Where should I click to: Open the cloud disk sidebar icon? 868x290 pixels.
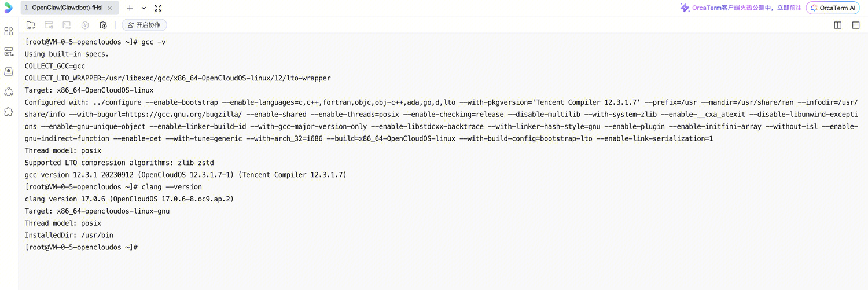[x=9, y=72]
